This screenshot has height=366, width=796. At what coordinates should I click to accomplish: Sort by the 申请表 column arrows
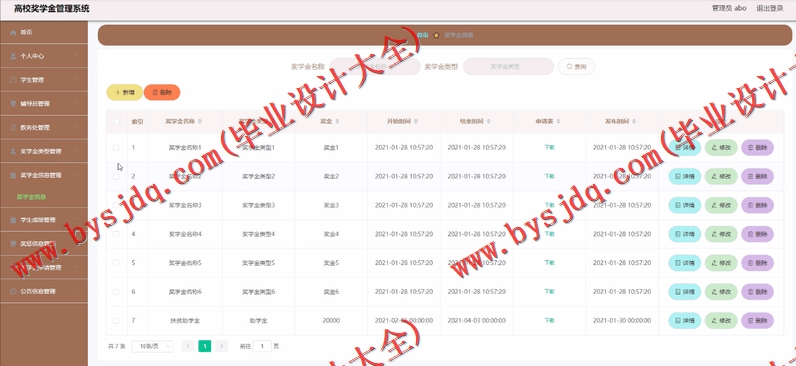(558, 121)
